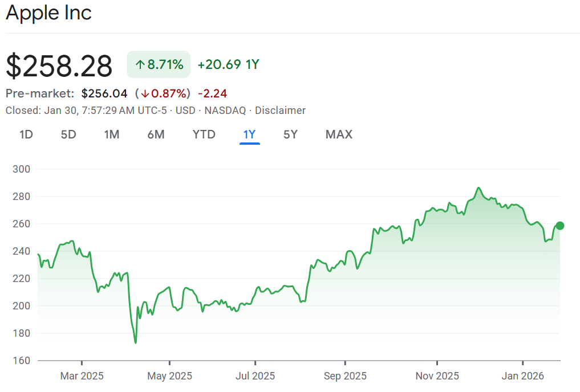Show MAX price history
Image resolution: width=580 pixels, height=392 pixels.
click(339, 134)
